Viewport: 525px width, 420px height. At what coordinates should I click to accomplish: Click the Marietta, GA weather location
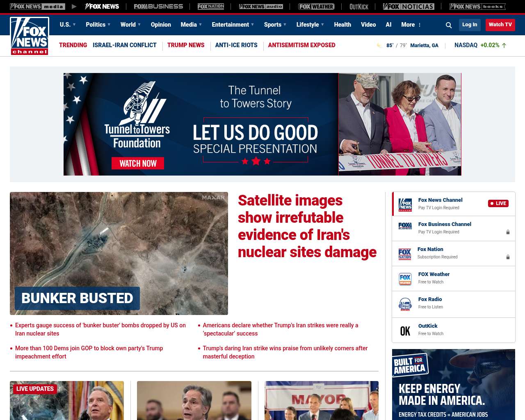424,46
